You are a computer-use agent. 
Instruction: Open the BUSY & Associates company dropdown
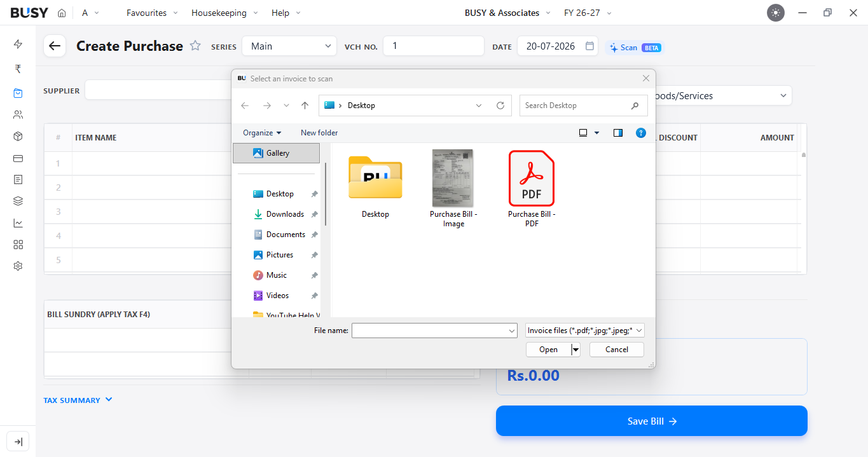pyautogui.click(x=507, y=13)
